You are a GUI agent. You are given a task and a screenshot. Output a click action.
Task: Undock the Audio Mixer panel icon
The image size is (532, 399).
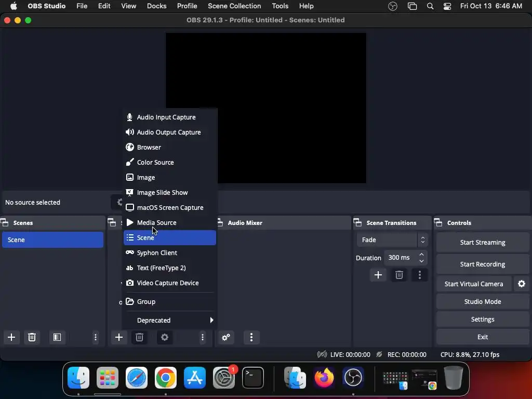click(220, 223)
